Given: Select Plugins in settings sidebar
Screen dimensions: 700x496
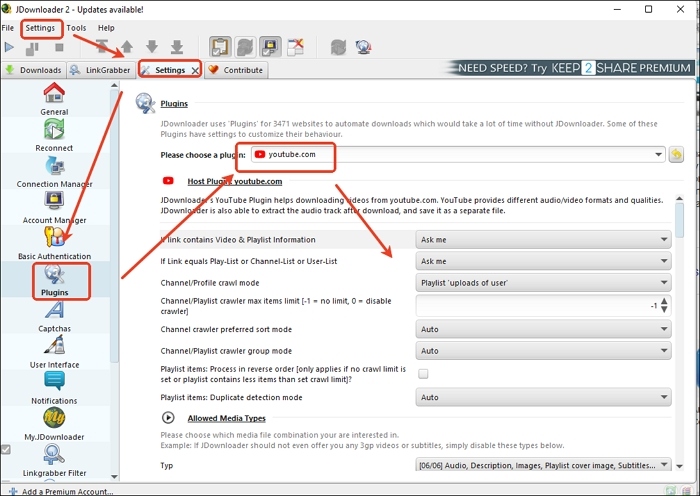Looking at the screenshot, I should tap(54, 280).
